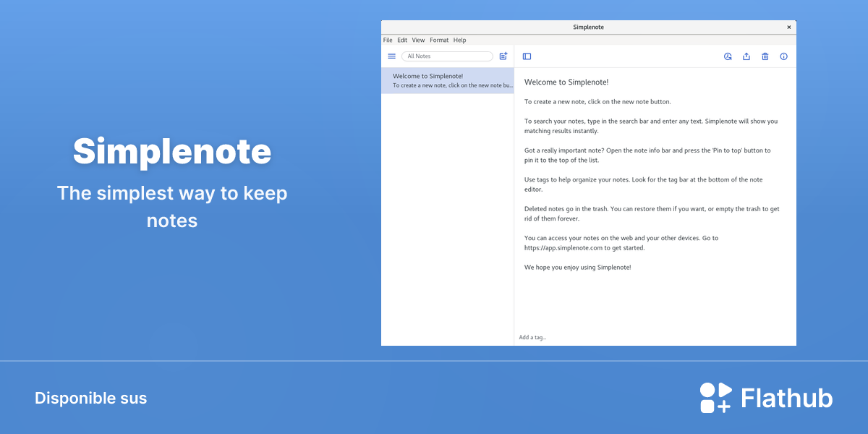This screenshot has width=868, height=434.
Task: Click the paragraph starting with Deleted notes go
Action: coord(652,213)
